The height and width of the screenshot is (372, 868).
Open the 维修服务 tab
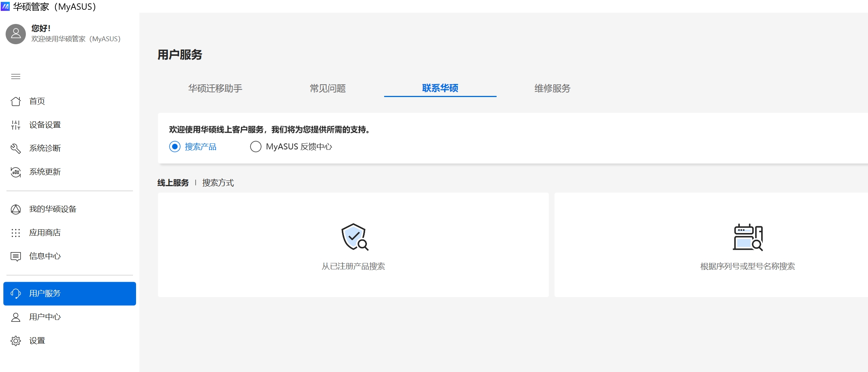coord(552,88)
